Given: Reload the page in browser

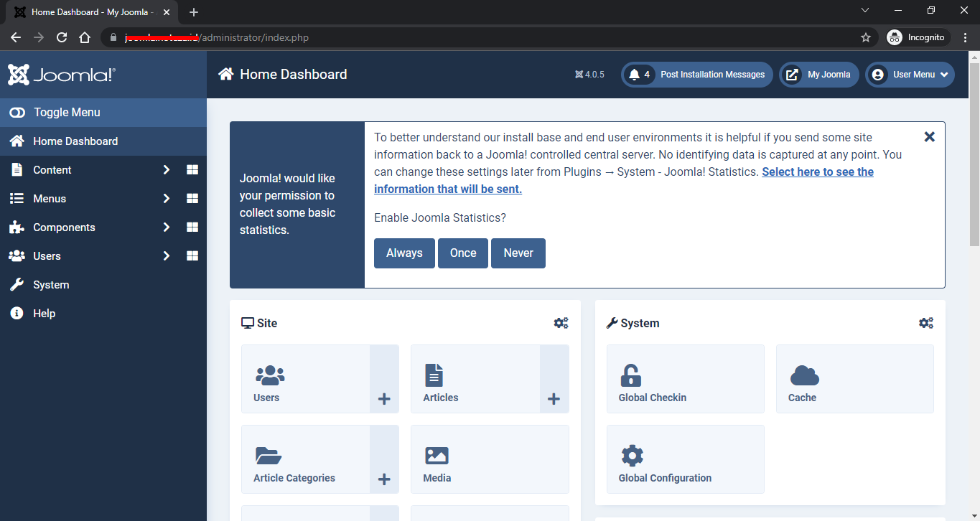Looking at the screenshot, I should [62, 37].
